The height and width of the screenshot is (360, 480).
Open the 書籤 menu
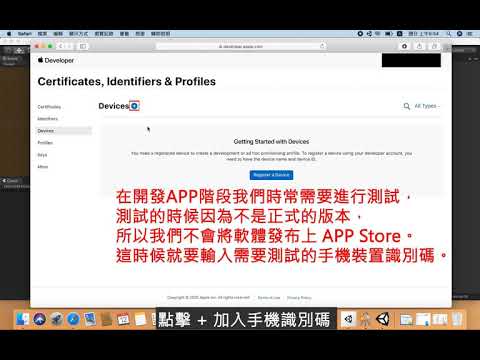pyautogui.click(x=124, y=34)
